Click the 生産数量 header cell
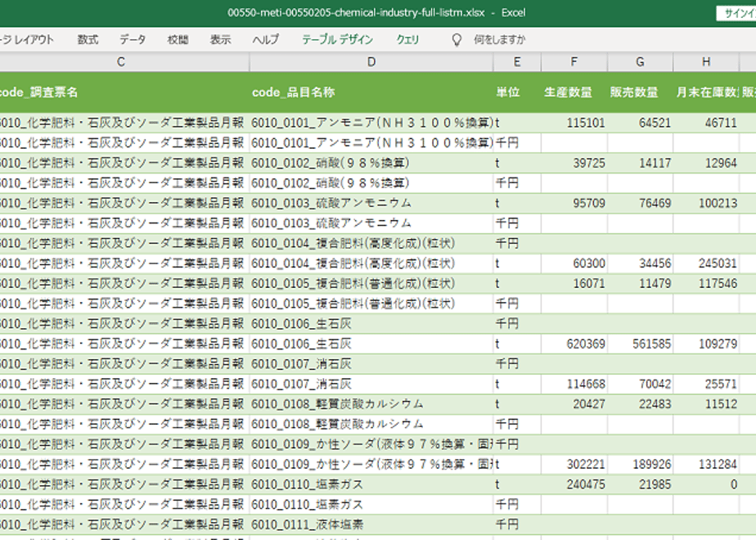Viewport: 756px width, 540px height. coord(574,92)
